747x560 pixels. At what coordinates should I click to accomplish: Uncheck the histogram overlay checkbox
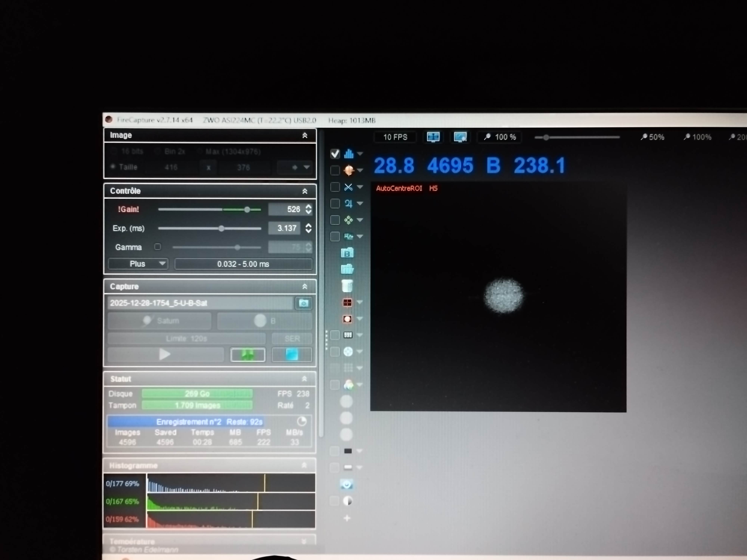point(335,154)
